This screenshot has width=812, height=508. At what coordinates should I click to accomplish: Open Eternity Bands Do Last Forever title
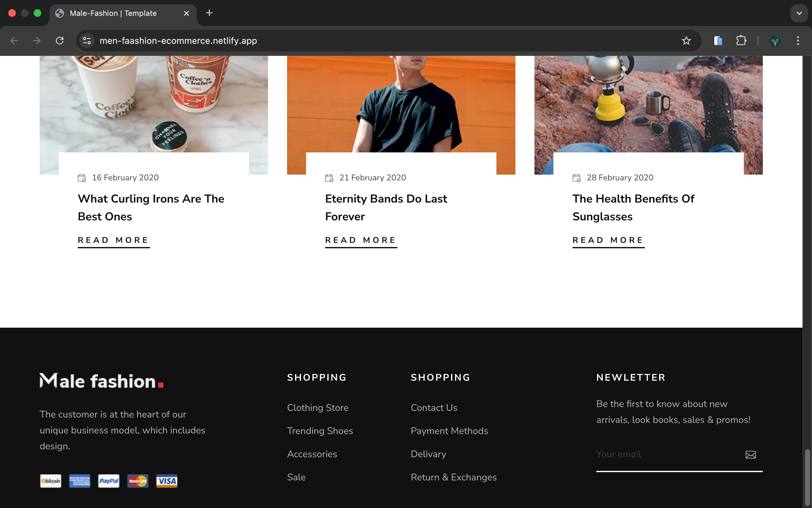(x=386, y=208)
